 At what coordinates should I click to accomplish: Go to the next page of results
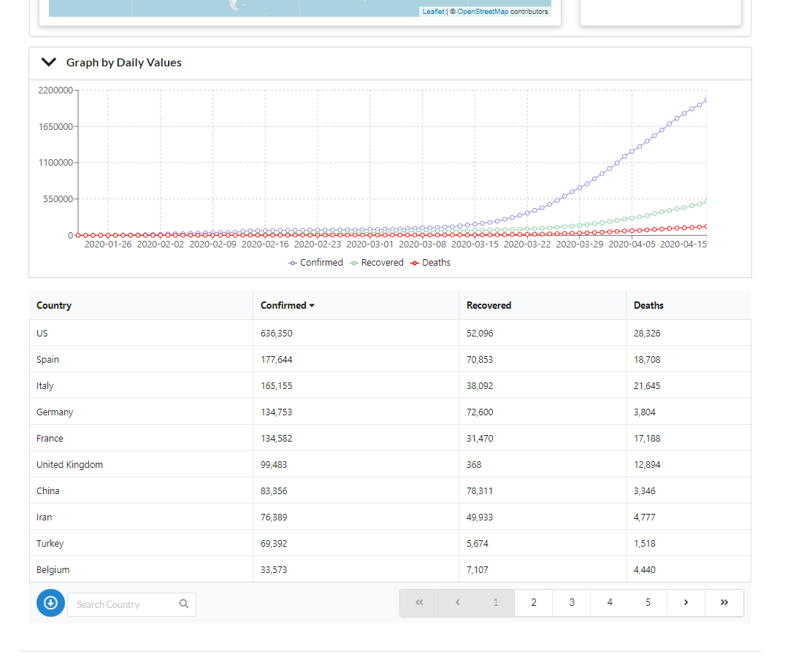[x=686, y=602]
